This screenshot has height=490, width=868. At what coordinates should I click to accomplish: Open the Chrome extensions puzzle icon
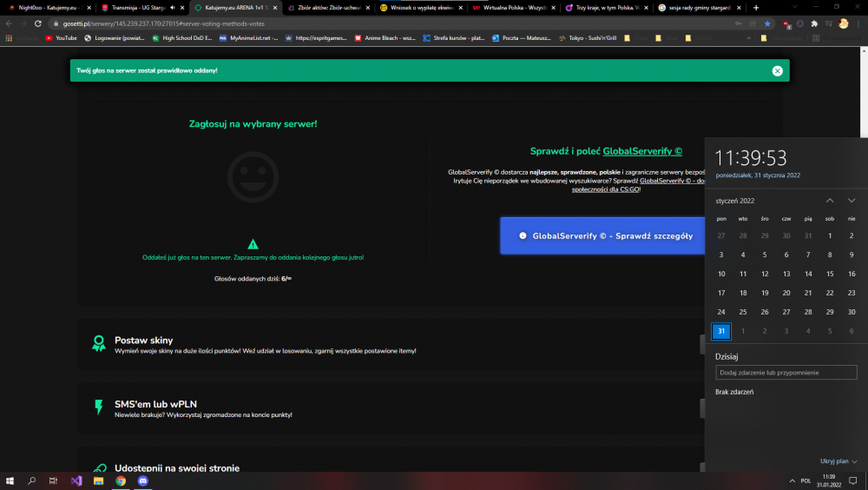[814, 23]
